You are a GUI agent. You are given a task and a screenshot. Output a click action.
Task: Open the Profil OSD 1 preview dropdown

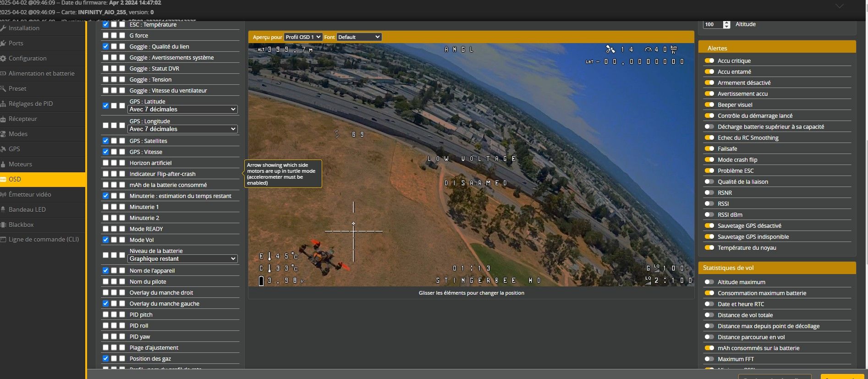click(x=303, y=37)
